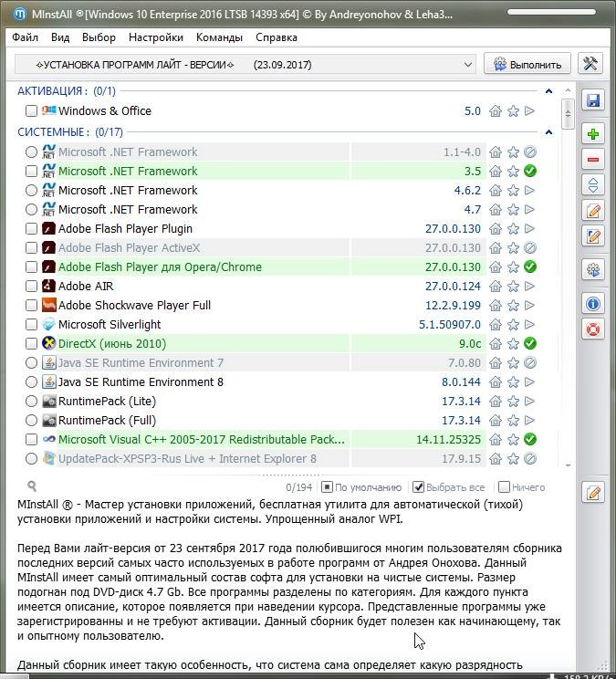
Task: Click run arrow for .NET Framework 4.6.2
Action: [529, 191]
